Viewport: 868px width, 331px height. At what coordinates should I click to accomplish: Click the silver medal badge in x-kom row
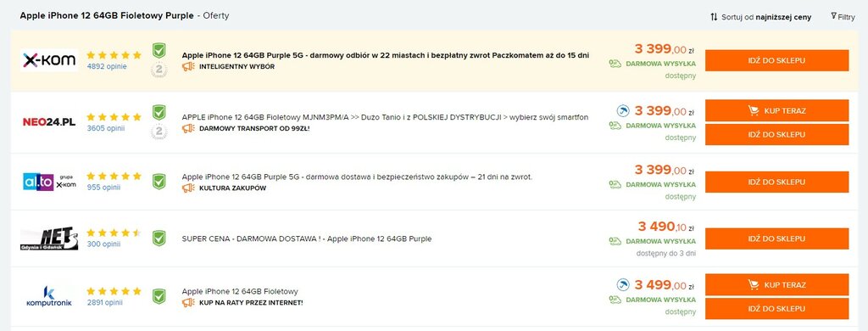point(159,70)
